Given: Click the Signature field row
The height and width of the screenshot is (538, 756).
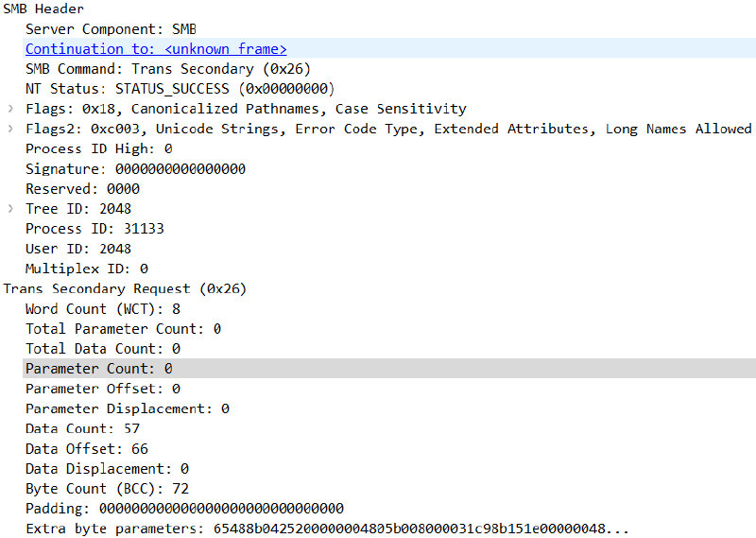Looking at the screenshot, I should [x=135, y=168].
